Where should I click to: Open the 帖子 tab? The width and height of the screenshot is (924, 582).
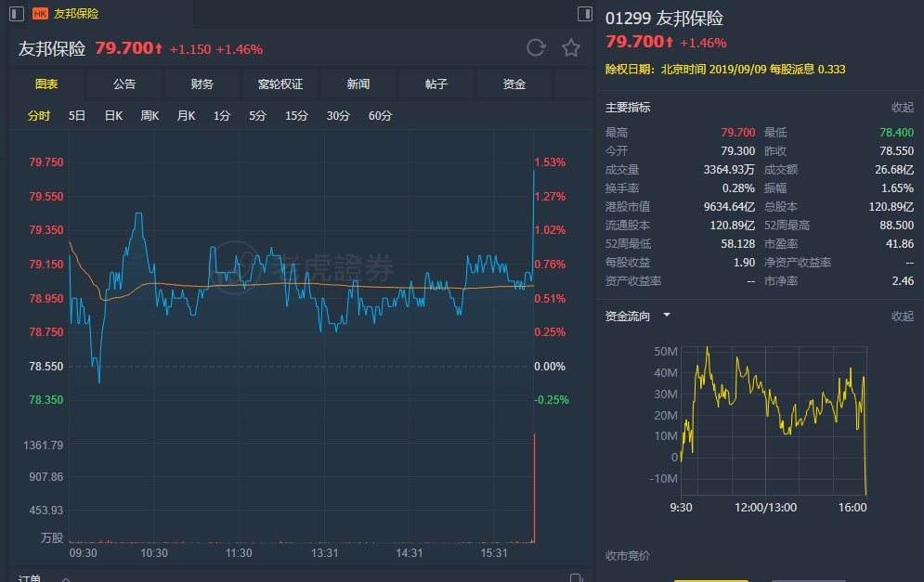click(436, 84)
